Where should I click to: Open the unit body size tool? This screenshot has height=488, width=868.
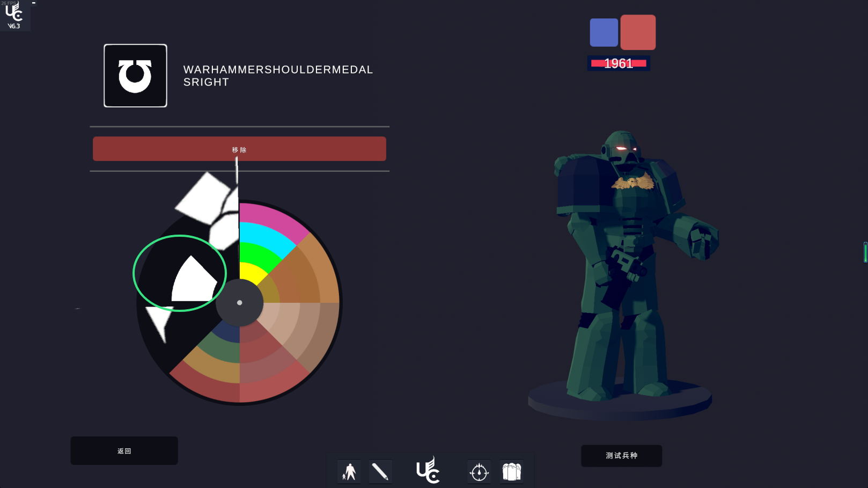pyautogui.click(x=349, y=472)
